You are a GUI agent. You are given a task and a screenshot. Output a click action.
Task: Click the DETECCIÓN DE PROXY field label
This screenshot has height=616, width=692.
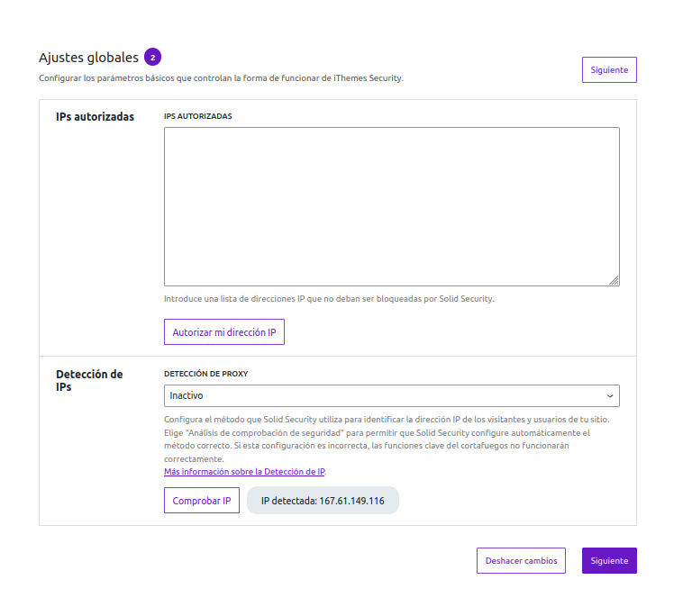point(205,374)
